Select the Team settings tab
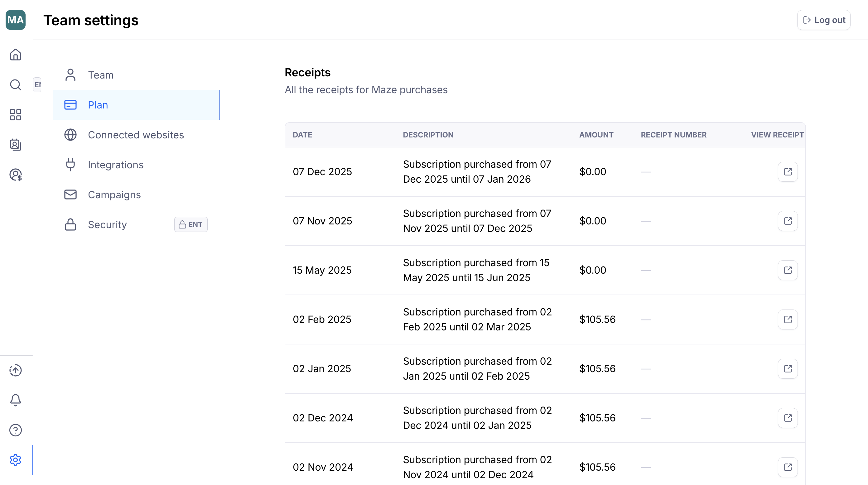This screenshot has width=868, height=485. [100, 75]
